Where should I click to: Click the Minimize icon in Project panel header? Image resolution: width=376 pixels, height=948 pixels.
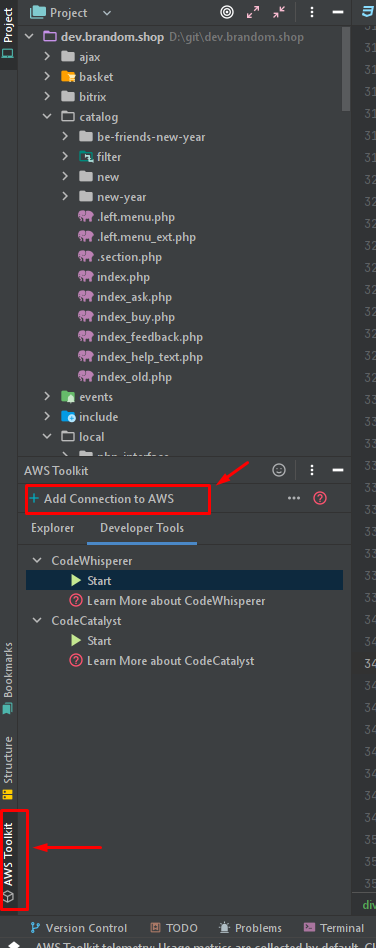tap(338, 12)
